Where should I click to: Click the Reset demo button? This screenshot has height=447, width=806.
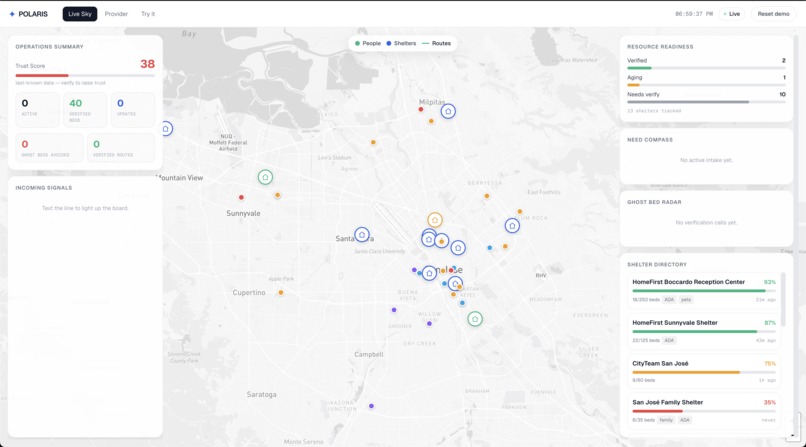click(x=773, y=14)
